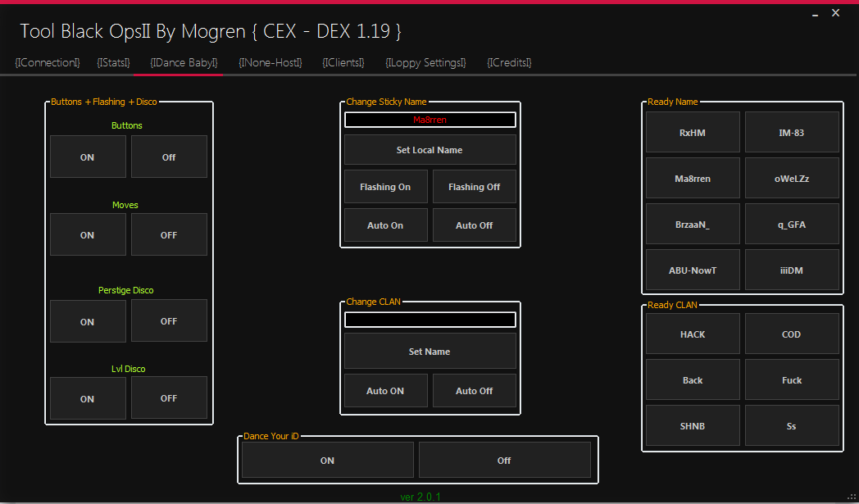Screen dimensions: 859x504
Task: Choose ready name RxHM
Action: 693,132
